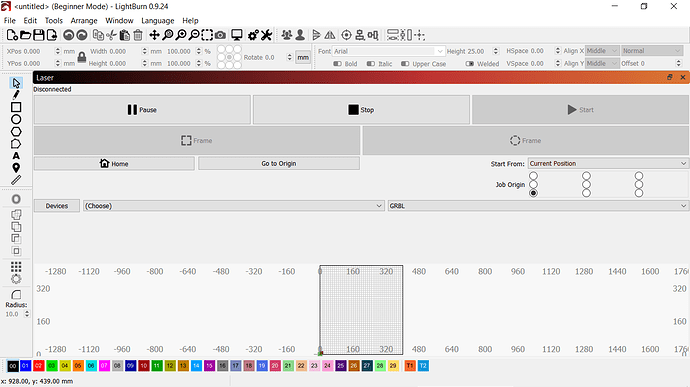690x387 pixels.
Task: Select the bottom-left Job Origin radio button
Action: tap(533, 193)
